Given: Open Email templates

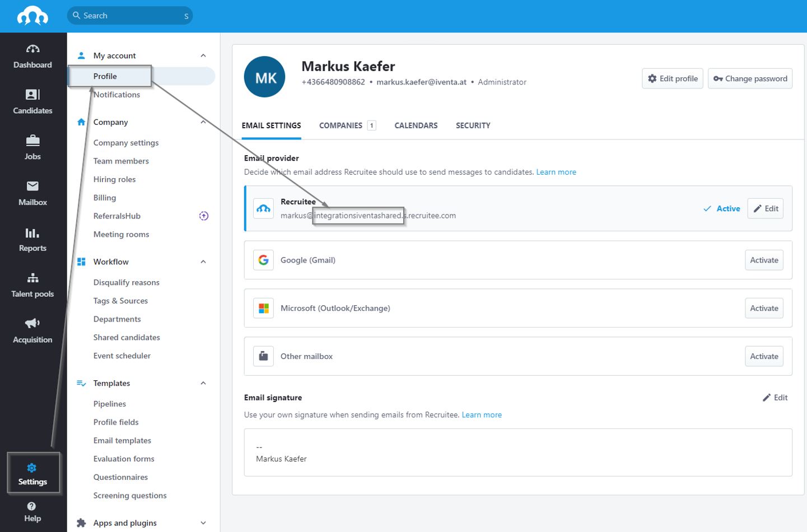Looking at the screenshot, I should coord(122,441).
